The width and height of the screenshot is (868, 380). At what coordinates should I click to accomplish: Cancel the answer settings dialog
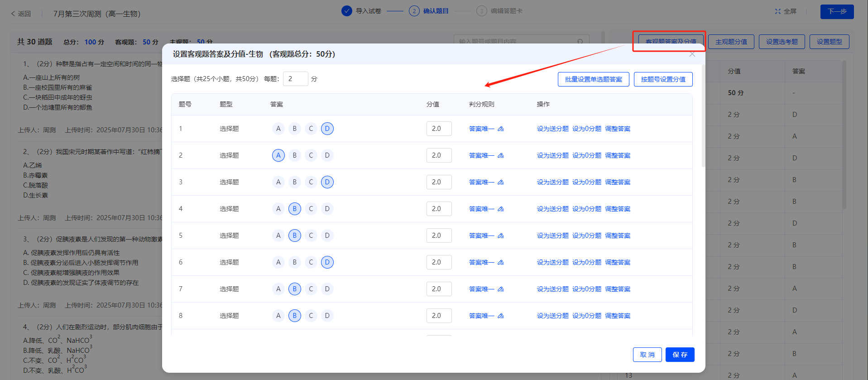click(x=647, y=355)
